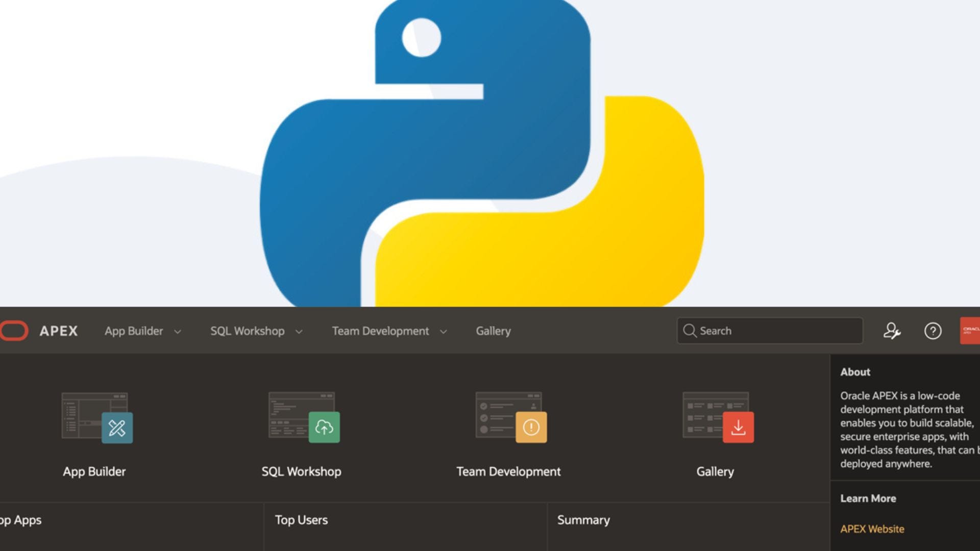The height and width of the screenshot is (551, 980).
Task: Open the App Builder menu in navbar
Action: pos(134,331)
